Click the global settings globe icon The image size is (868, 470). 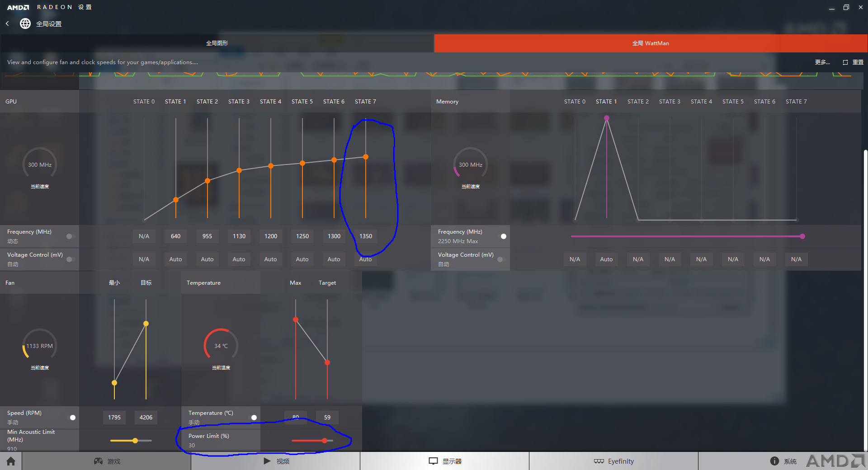click(25, 23)
